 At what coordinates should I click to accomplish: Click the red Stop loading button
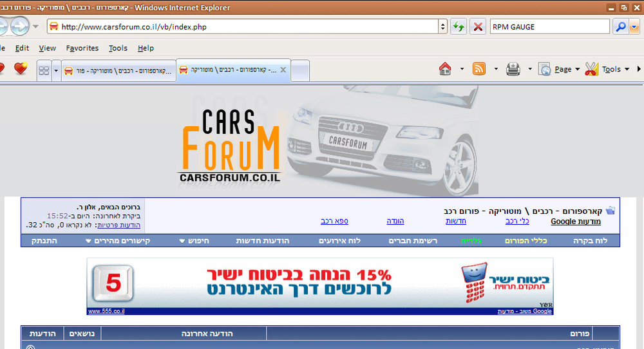pyautogui.click(x=478, y=26)
